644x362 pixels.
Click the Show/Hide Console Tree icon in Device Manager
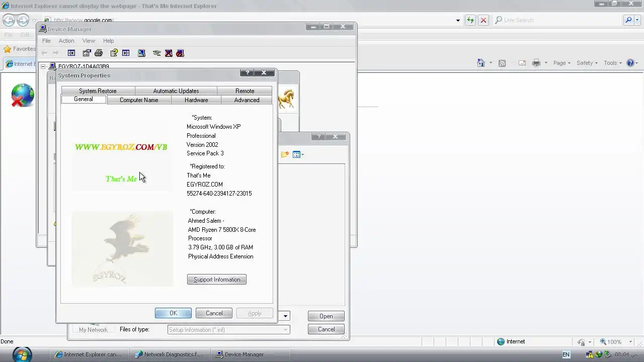(x=71, y=53)
